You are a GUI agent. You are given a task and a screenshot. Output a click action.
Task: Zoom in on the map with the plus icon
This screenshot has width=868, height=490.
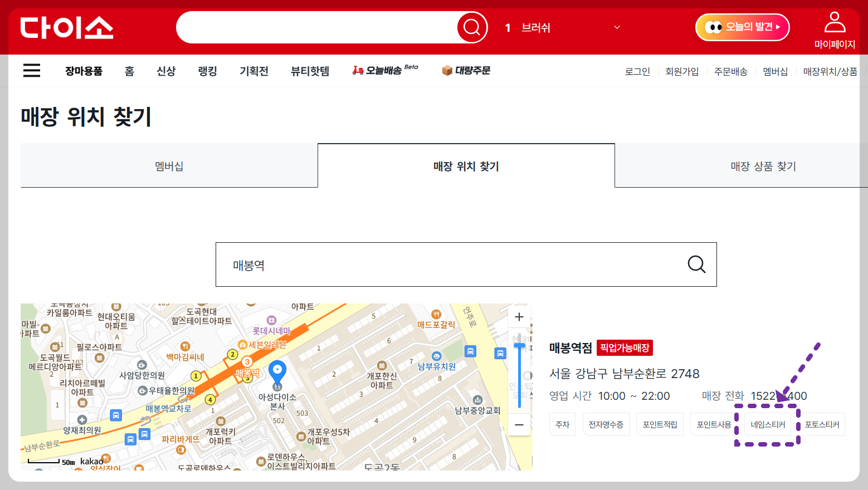pyautogui.click(x=519, y=316)
